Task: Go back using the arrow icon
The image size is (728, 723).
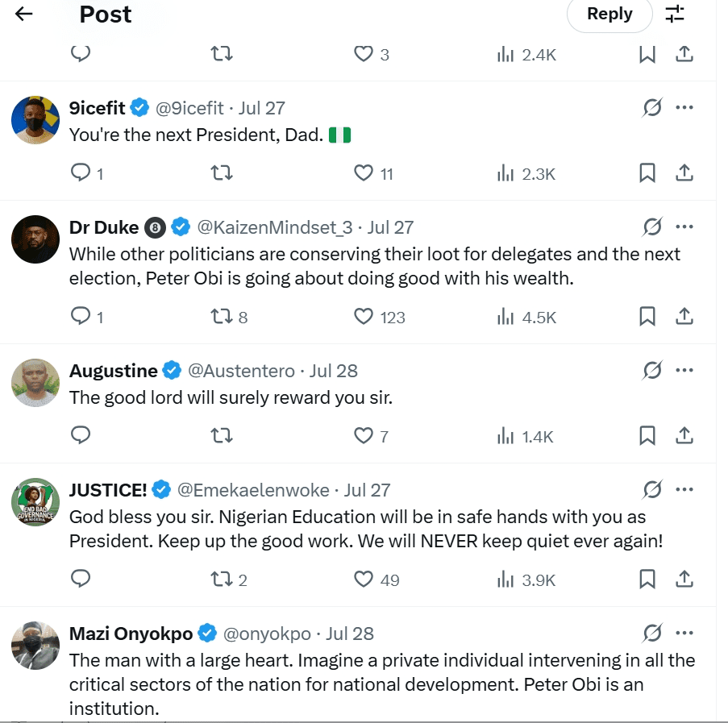Action: (24, 14)
